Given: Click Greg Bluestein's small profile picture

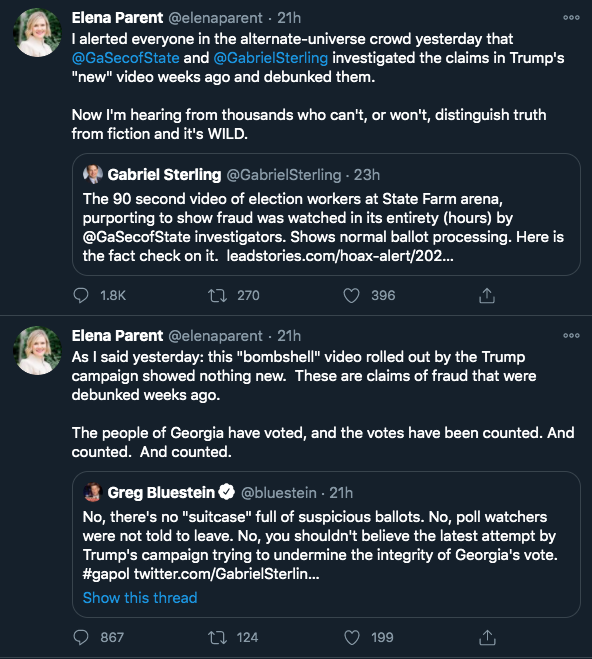Looking at the screenshot, I should tap(93, 492).
